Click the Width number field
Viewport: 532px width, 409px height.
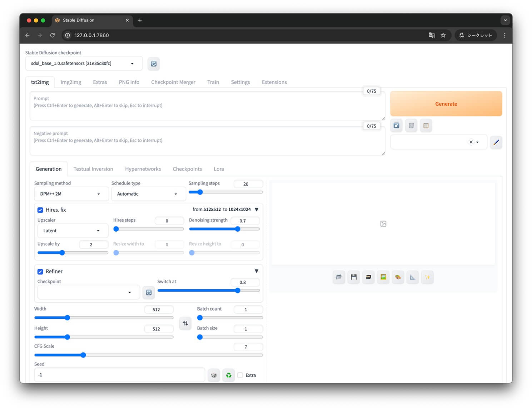159,310
